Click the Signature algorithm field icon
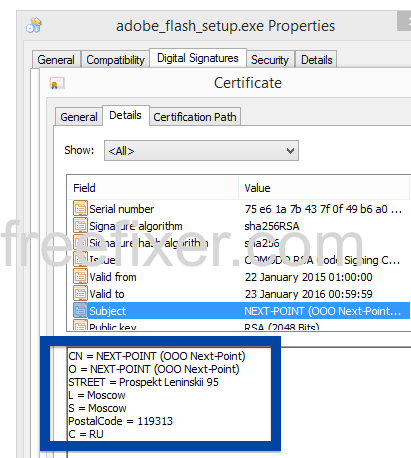The height and width of the screenshot is (458, 411). (80, 226)
